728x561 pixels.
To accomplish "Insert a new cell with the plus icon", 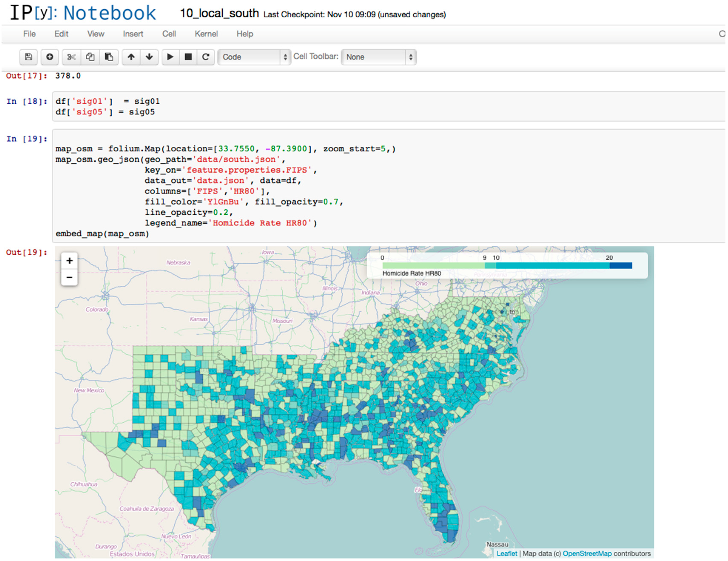I will (x=50, y=57).
